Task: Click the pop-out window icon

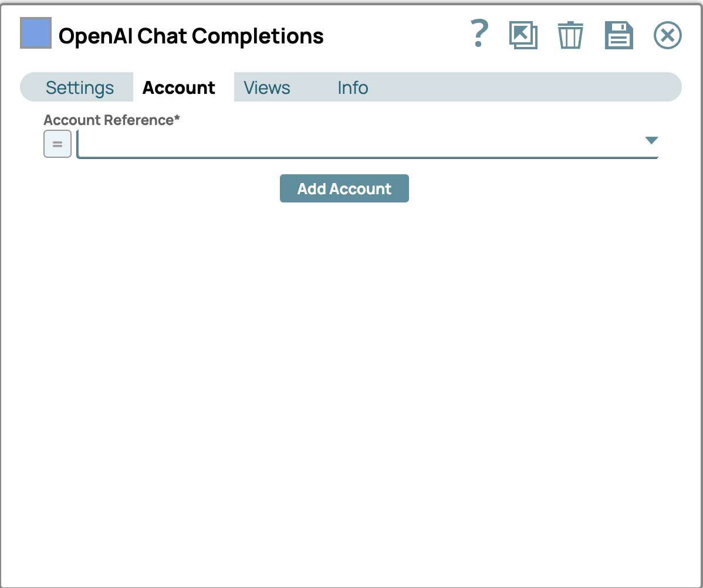Action: [x=523, y=35]
